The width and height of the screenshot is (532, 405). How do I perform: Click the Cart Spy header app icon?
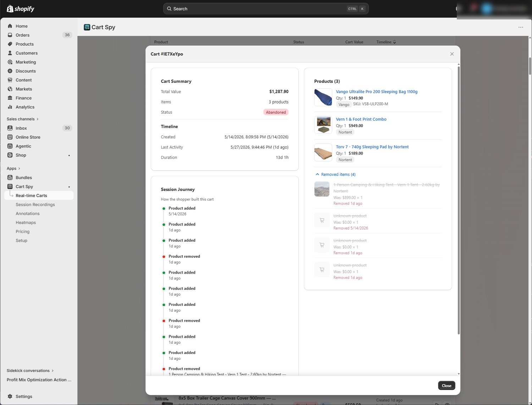(x=87, y=27)
